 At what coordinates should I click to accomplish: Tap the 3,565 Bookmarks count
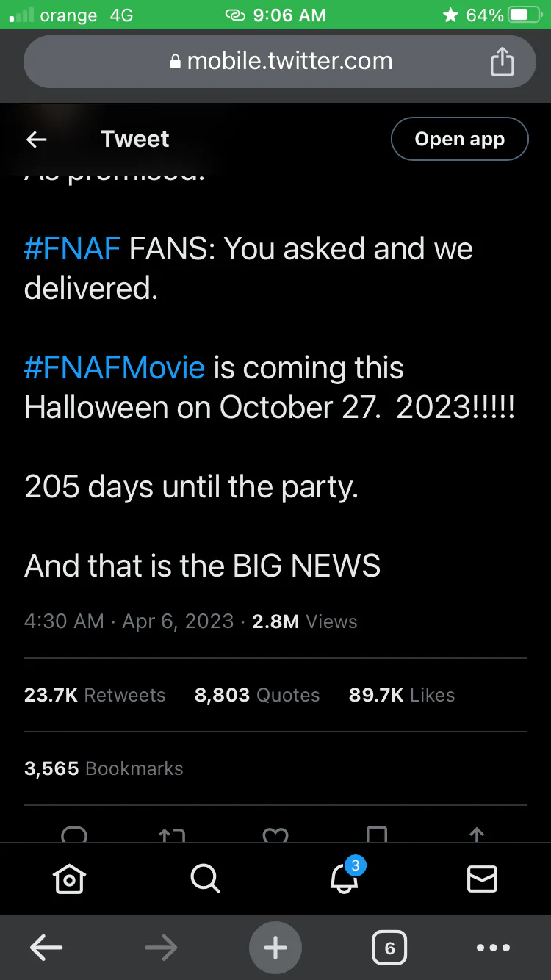tap(104, 768)
